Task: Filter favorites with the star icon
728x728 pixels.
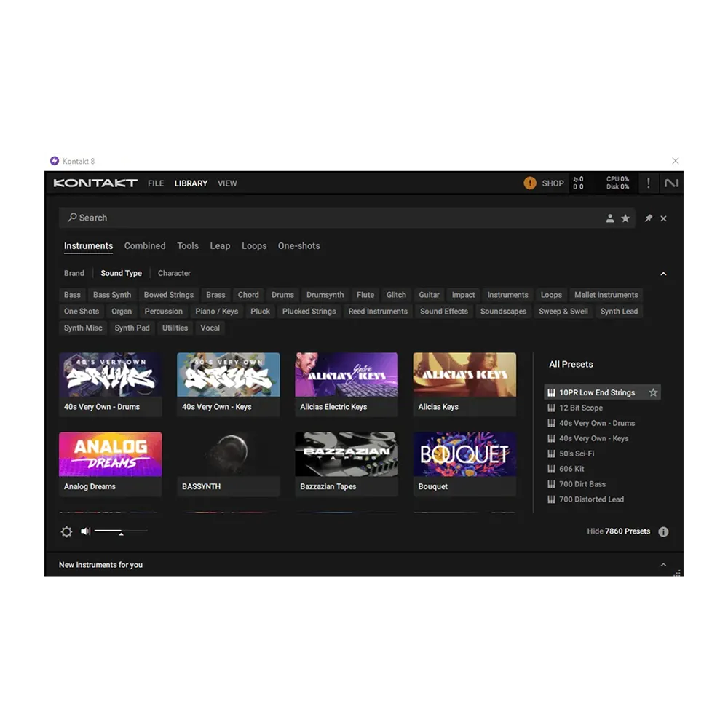Action: (625, 218)
